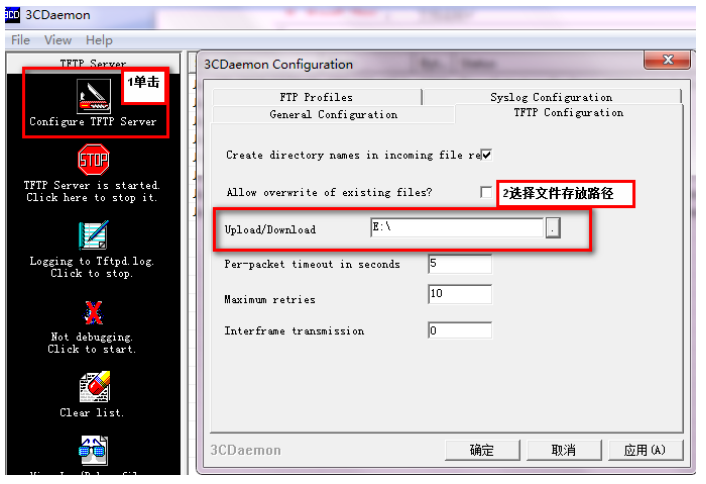Click the 3CDaemon app title icon
This screenshot has height=484, width=706.
pos(12,15)
